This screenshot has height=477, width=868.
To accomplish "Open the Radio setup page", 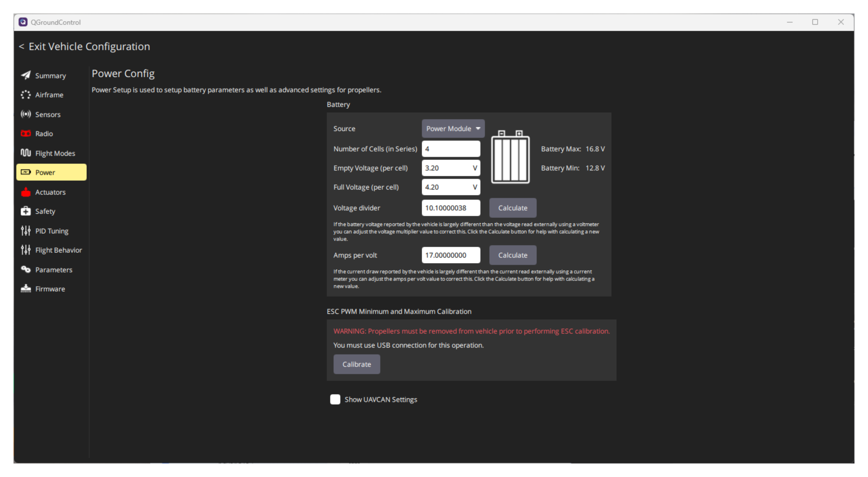I will [x=51, y=133].
